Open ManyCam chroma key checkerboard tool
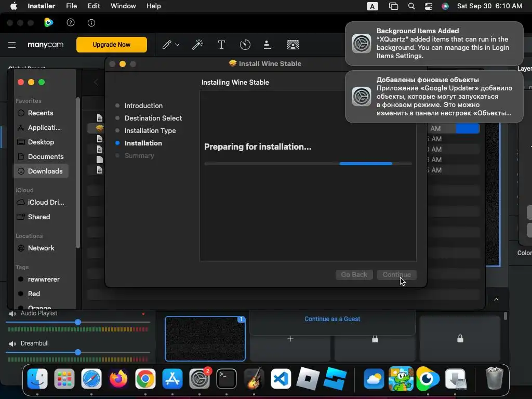 tap(293, 45)
